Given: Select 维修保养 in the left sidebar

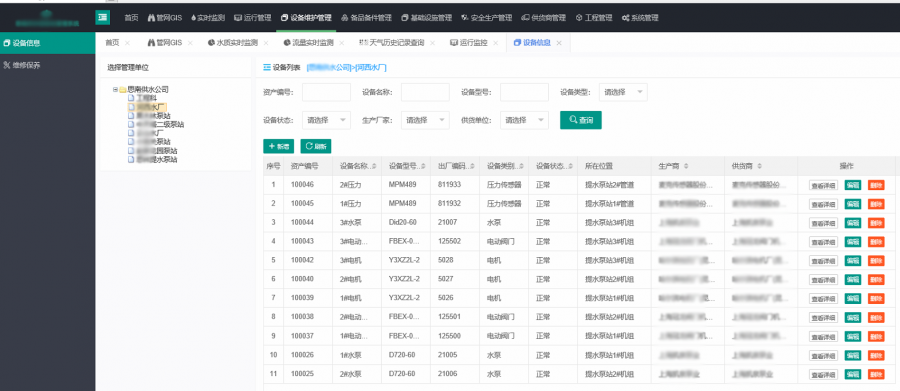Looking at the screenshot, I should click(48, 65).
